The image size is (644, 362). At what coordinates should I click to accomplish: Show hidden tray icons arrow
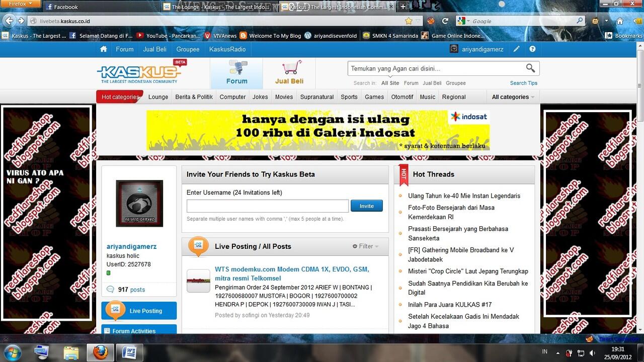[x=558, y=353]
